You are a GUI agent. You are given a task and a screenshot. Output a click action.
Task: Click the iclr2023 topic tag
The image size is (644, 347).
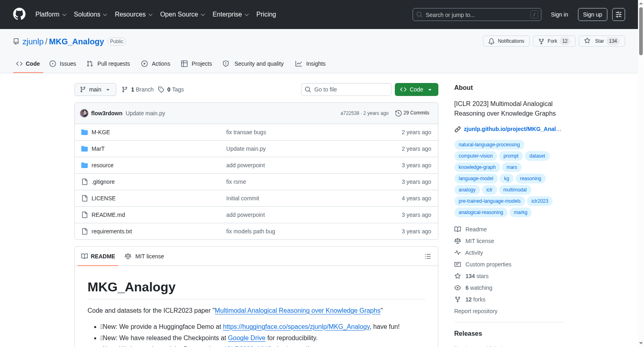coord(540,201)
